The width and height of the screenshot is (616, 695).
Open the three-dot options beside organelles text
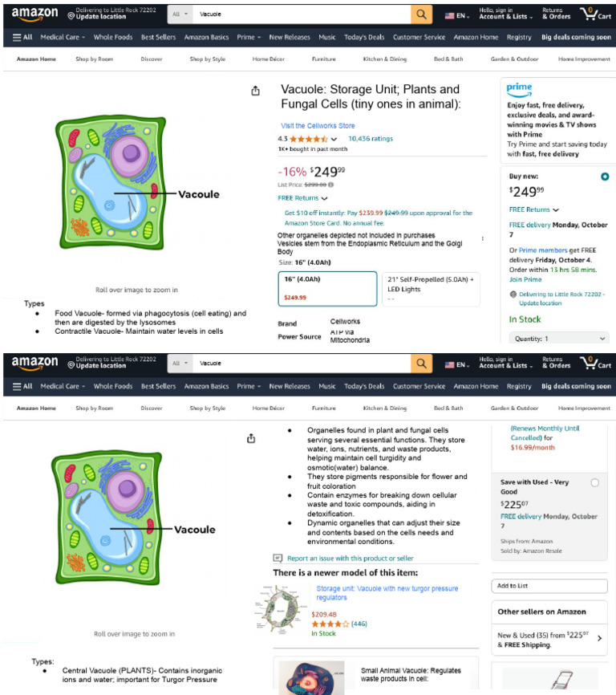(482, 238)
